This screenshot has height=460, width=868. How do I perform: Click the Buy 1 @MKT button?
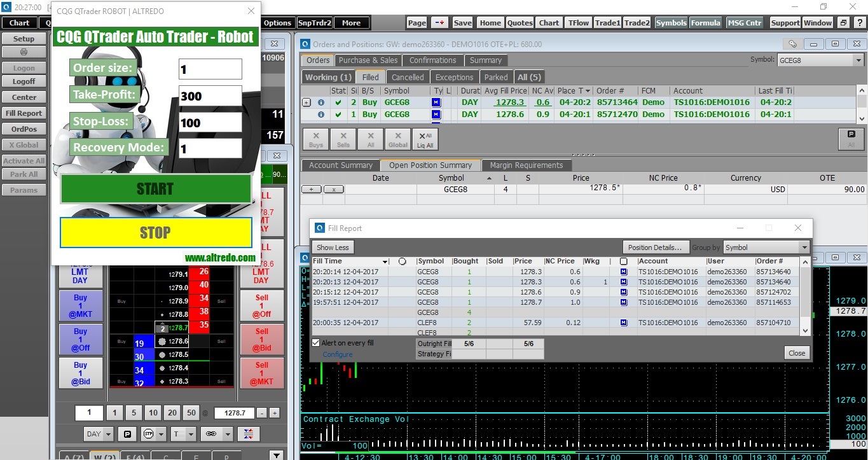pyautogui.click(x=80, y=306)
